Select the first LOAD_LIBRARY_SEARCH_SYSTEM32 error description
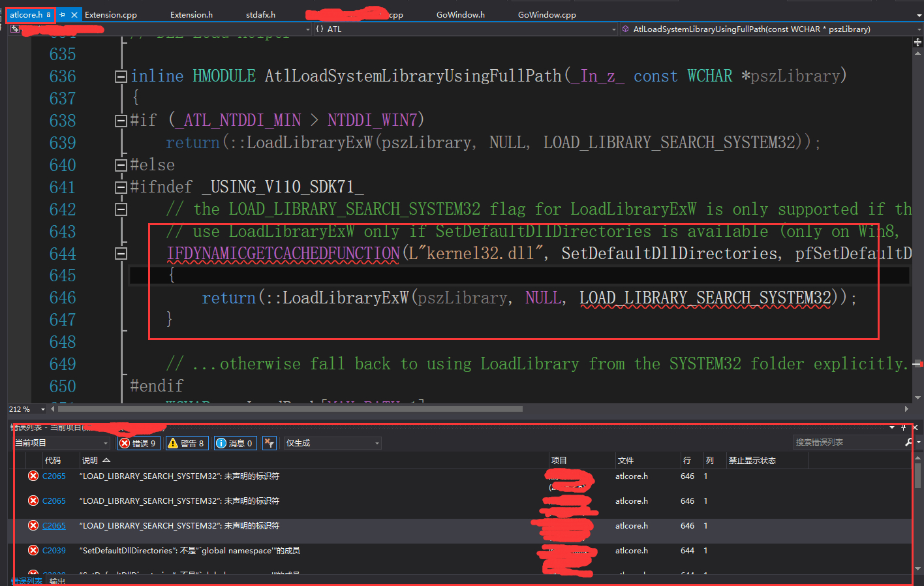Viewport: 924px width, 586px height. pyautogui.click(x=179, y=476)
